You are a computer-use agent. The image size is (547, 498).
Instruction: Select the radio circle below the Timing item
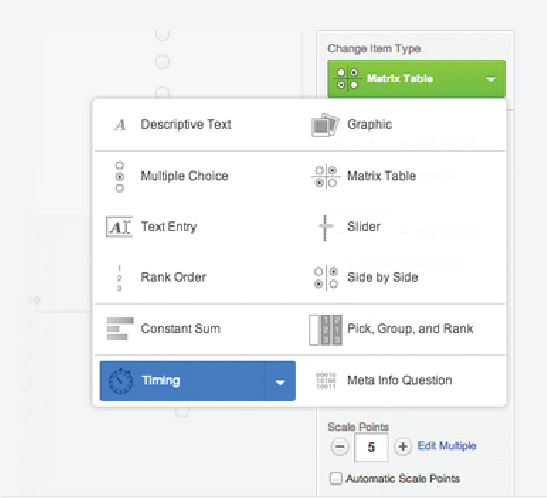pos(182,411)
